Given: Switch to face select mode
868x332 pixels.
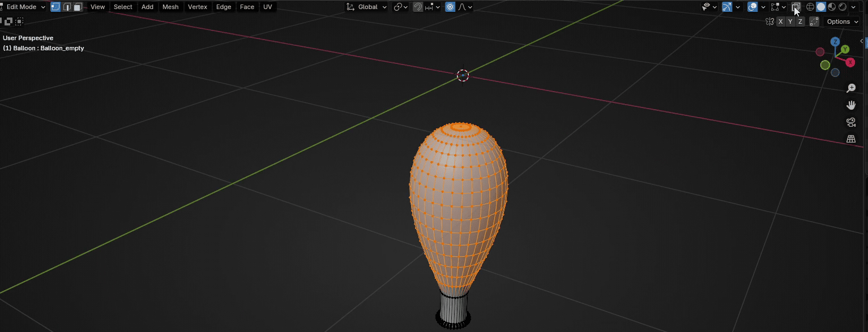Looking at the screenshot, I should tap(78, 7).
